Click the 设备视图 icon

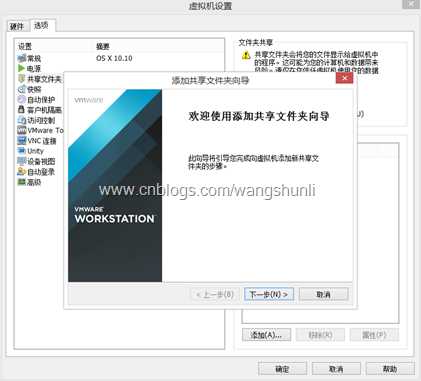point(22,161)
